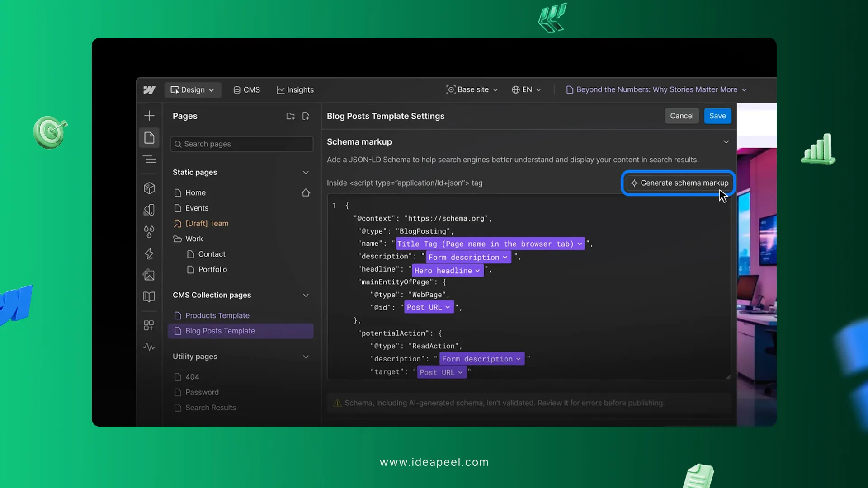Screen dimensions: 868x488
Task: Switch to the Insights tab
Action: coord(295,89)
